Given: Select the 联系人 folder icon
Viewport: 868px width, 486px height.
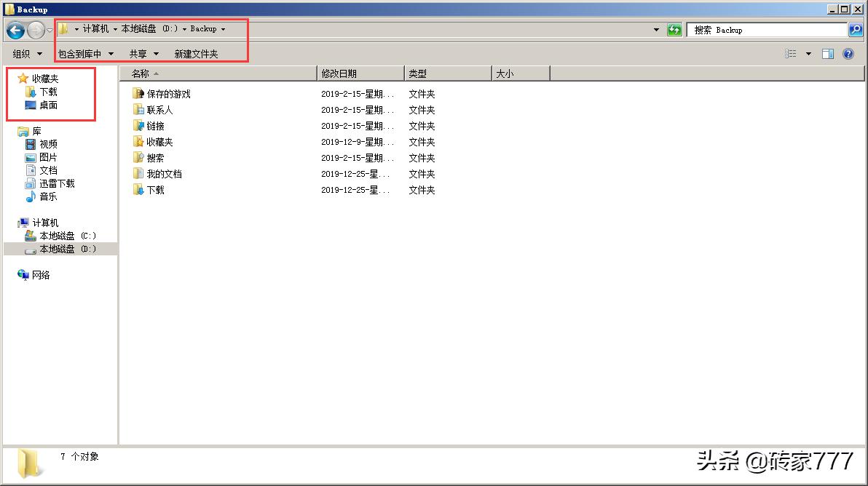Looking at the screenshot, I should click(138, 109).
